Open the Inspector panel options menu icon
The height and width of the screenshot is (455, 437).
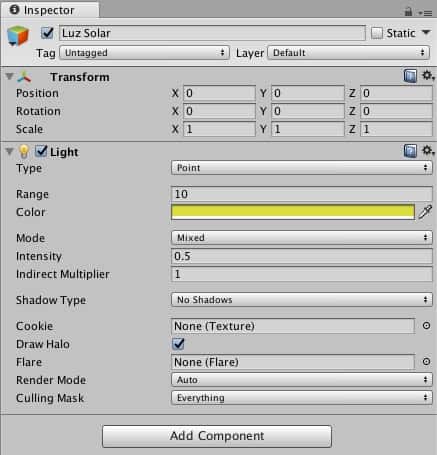click(x=425, y=13)
